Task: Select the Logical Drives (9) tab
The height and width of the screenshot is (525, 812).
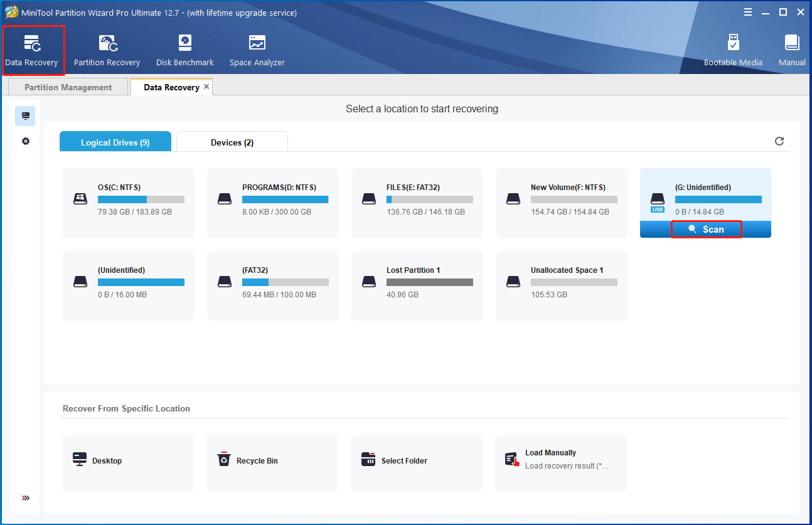Action: 115,142
